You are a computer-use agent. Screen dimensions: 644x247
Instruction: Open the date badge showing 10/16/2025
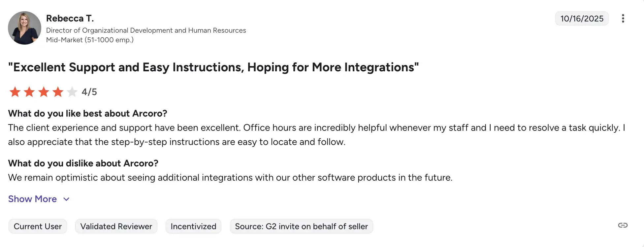pos(582,18)
